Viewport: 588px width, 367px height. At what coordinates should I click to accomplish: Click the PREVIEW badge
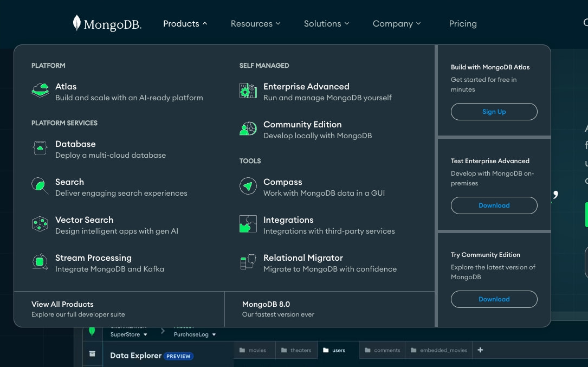(178, 356)
